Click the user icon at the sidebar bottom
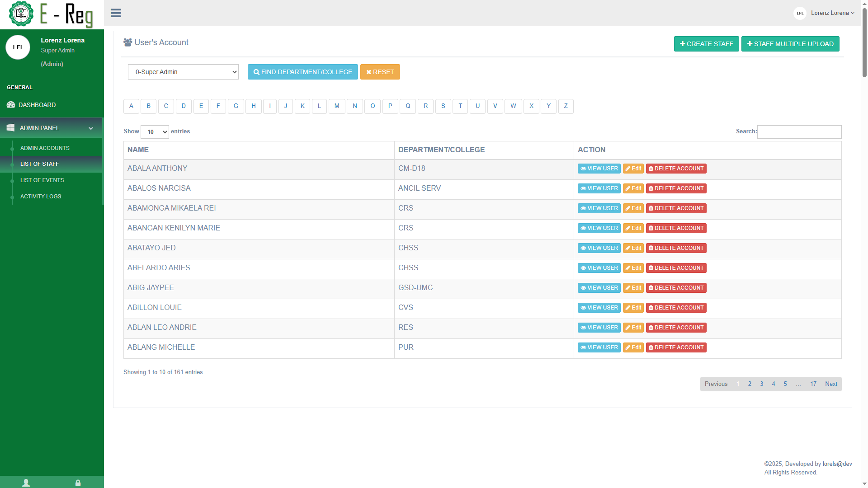The width and height of the screenshot is (868, 488). point(26,483)
